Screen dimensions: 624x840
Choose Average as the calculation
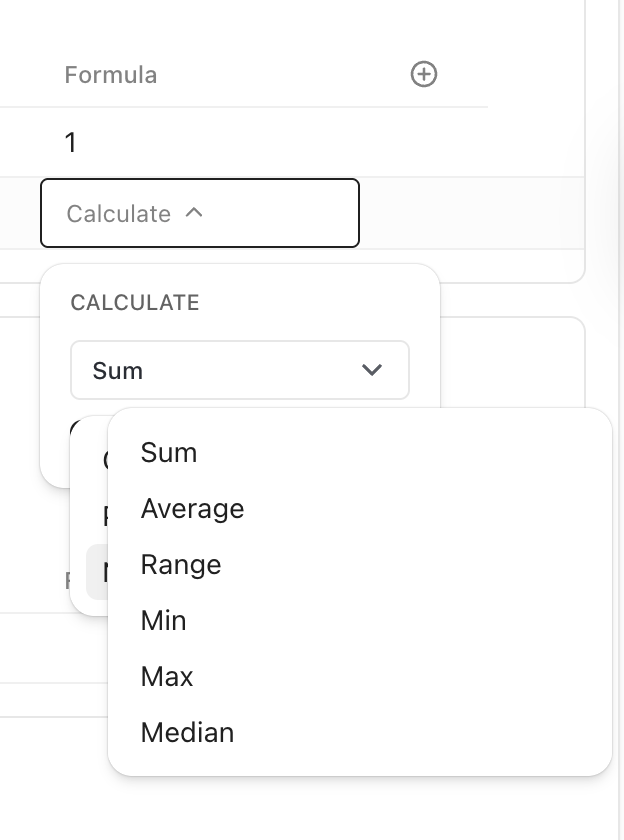192,508
